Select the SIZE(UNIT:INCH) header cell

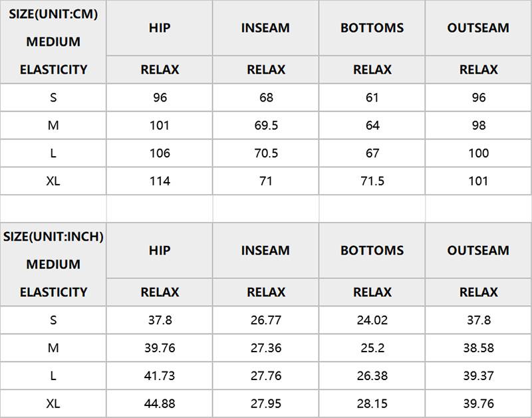[x=53, y=264]
